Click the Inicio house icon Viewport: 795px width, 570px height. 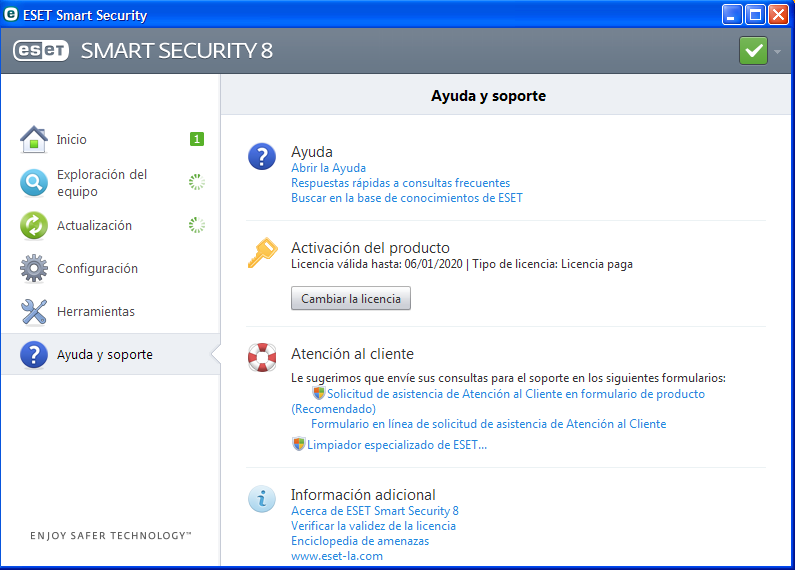[34, 139]
